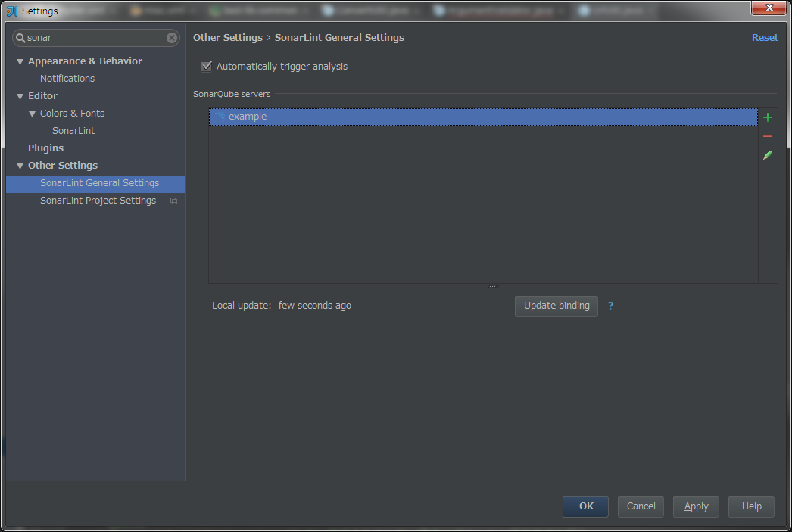The image size is (792, 532).
Task: Click copy icon beside SonarLint Project Settings
Action: click(x=173, y=201)
